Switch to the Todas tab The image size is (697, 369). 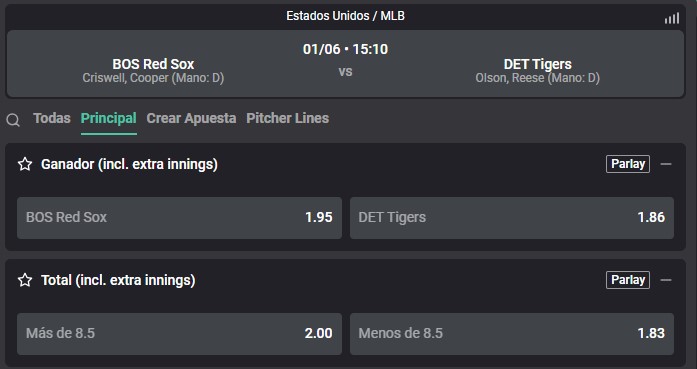(x=52, y=118)
